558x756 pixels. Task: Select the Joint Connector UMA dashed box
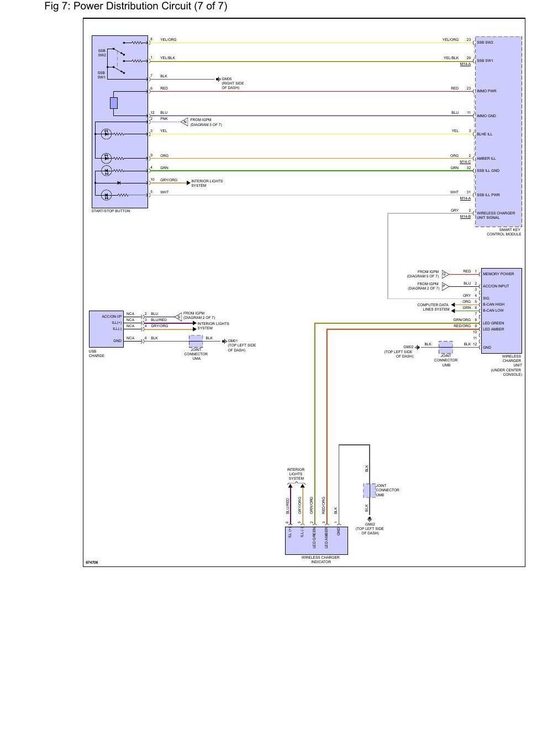(x=196, y=341)
